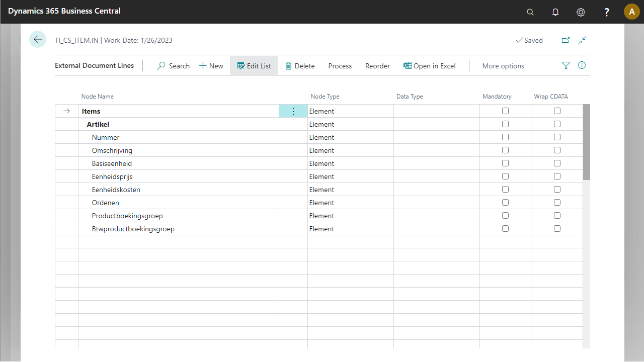Sort by Node Name column header
The image size is (644, 362).
(98, 97)
